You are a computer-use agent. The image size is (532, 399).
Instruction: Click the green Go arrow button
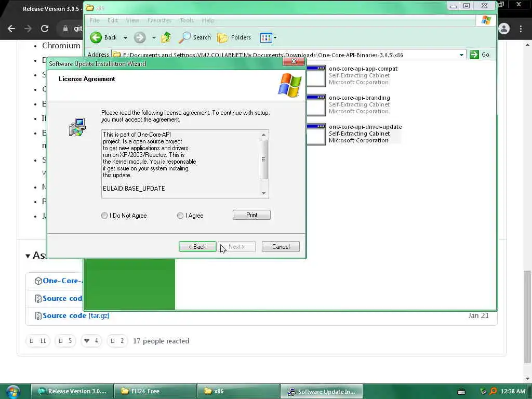pos(474,54)
